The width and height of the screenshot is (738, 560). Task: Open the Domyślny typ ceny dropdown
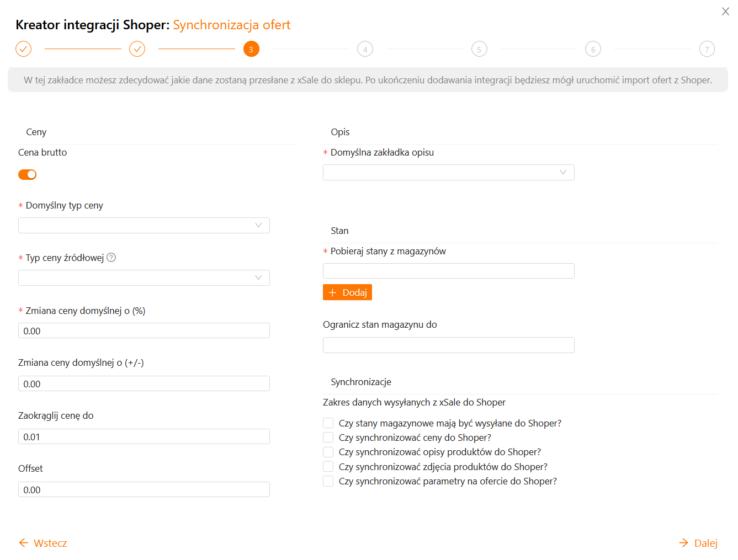click(144, 225)
